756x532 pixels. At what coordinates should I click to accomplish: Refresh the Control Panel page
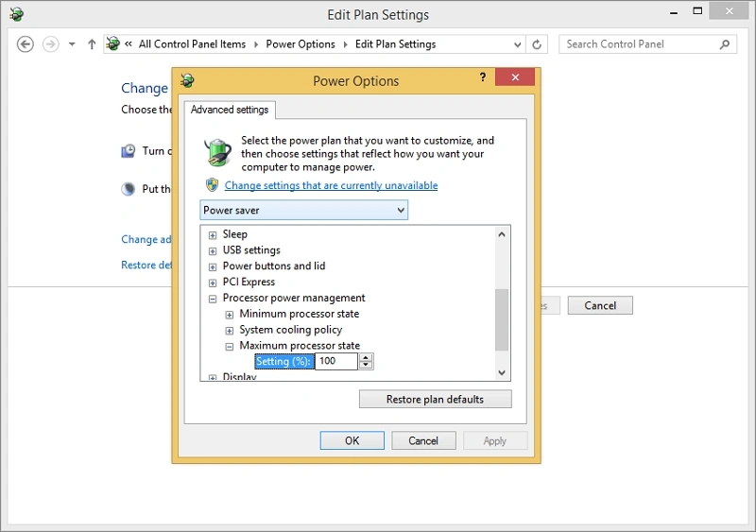pos(537,44)
